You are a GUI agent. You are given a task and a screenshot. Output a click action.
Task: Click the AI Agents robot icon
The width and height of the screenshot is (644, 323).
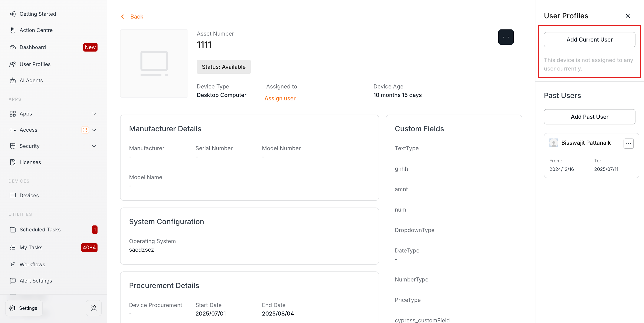point(13,80)
